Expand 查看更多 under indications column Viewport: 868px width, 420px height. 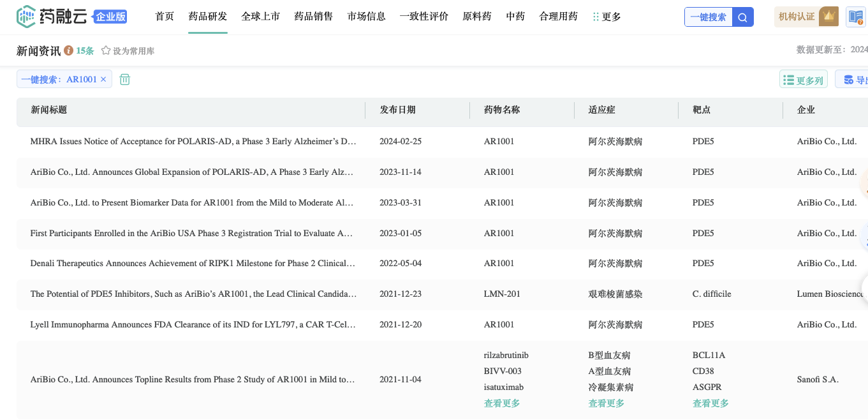pos(606,403)
